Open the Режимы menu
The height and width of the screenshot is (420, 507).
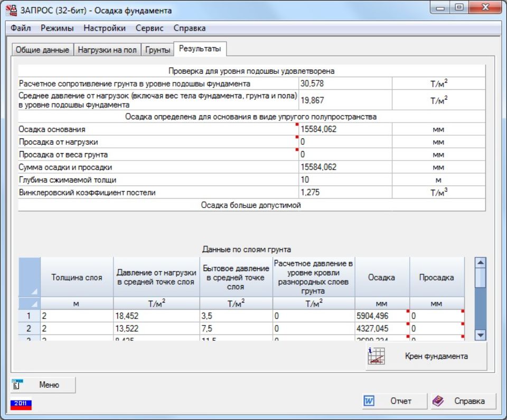[57, 28]
